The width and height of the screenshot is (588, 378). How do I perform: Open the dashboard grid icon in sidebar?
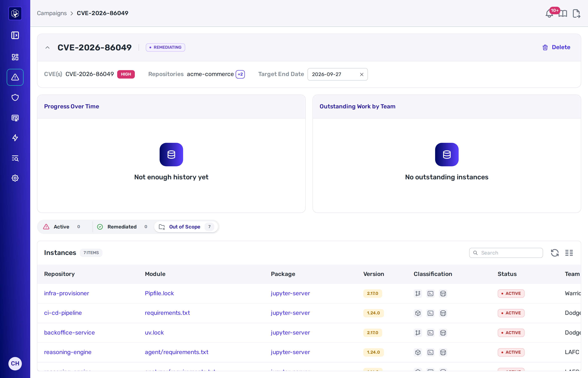tap(15, 57)
